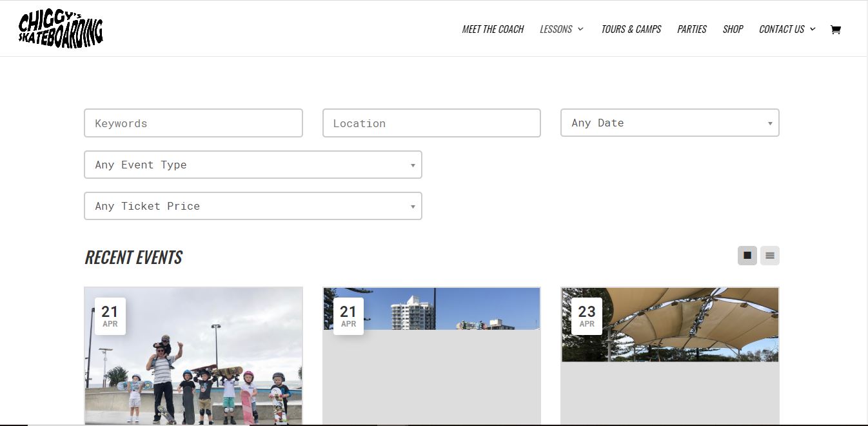
Task: Go to Meet the Coach page
Action: coord(493,30)
